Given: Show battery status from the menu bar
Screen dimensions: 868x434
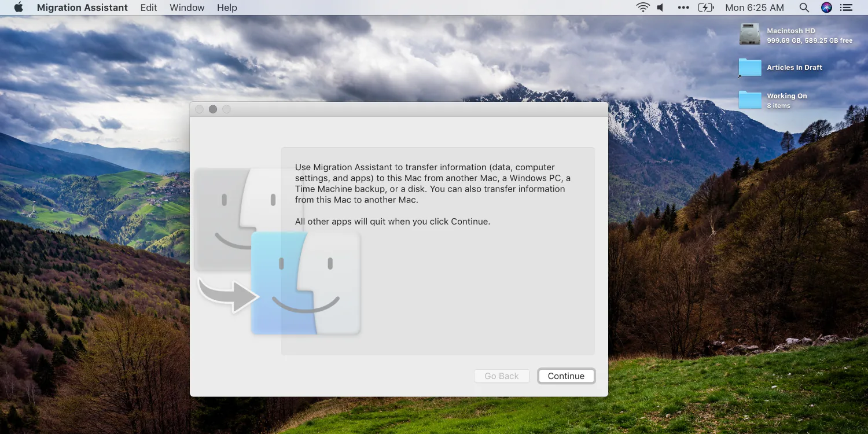Looking at the screenshot, I should point(706,8).
